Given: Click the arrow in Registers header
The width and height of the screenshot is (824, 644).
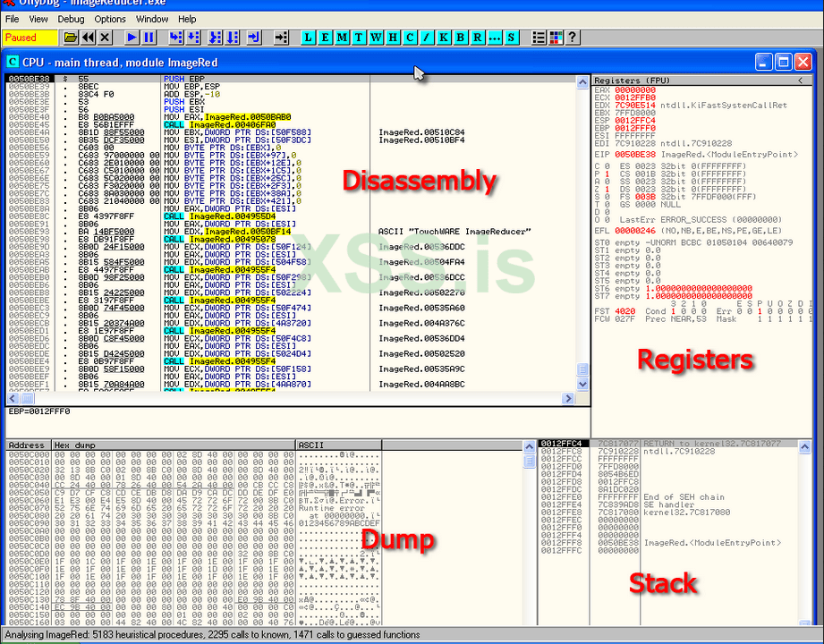Looking at the screenshot, I should point(800,80).
